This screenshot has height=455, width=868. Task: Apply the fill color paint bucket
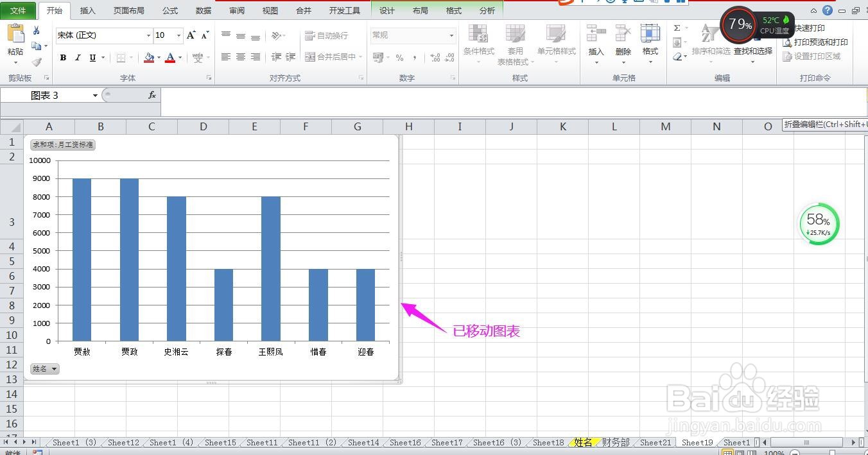coord(150,58)
